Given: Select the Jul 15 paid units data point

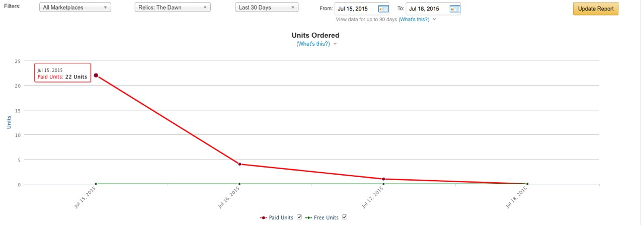Looking at the screenshot, I should point(96,76).
